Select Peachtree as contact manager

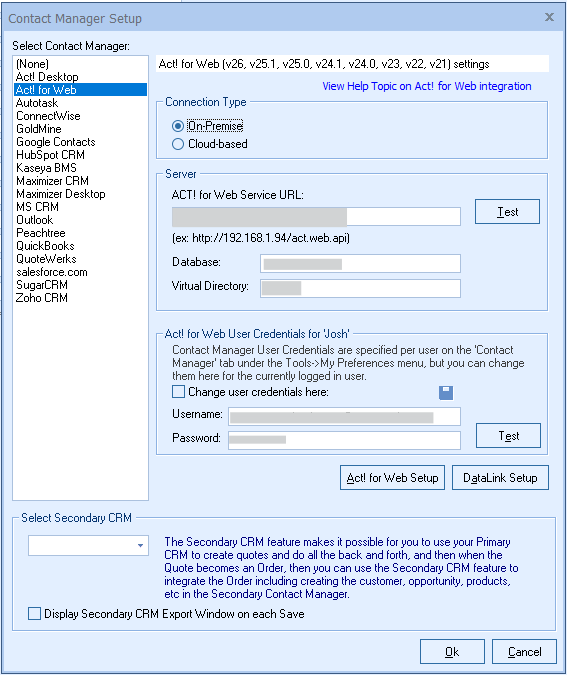pos(81,232)
